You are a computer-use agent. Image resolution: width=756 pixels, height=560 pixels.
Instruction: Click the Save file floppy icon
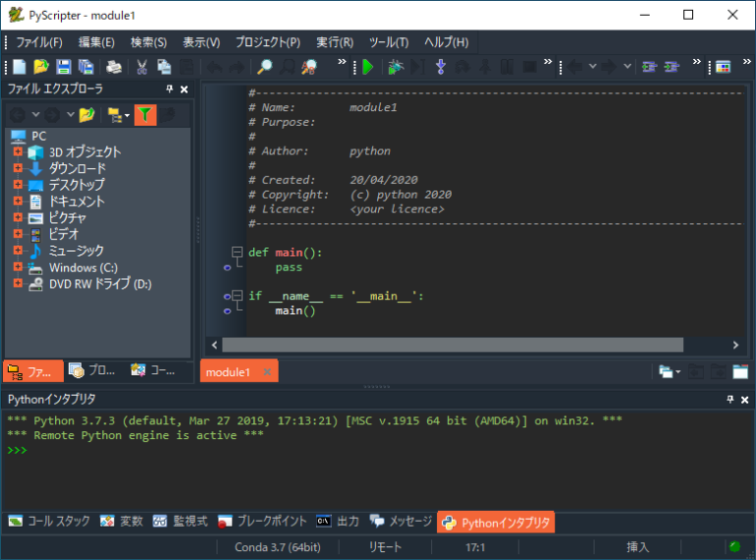point(63,67)
